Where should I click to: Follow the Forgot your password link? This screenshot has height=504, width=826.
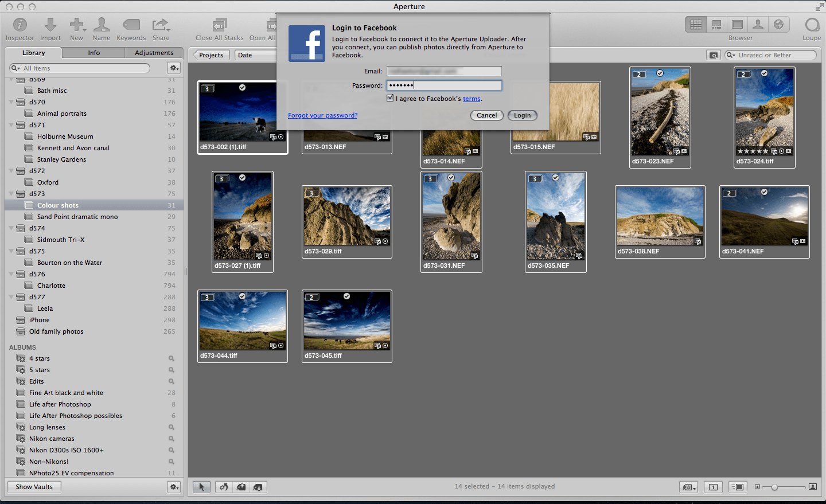(x=322, y=115)
